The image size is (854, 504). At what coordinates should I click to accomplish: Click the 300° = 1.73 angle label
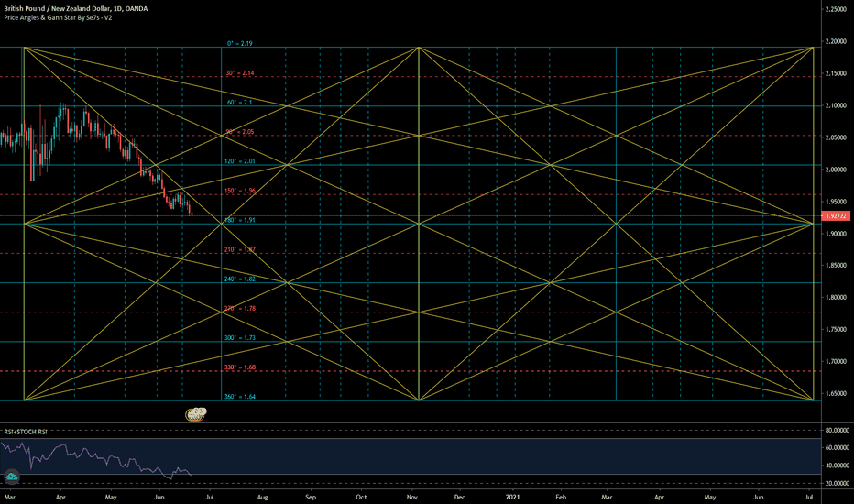coord(240,338)
